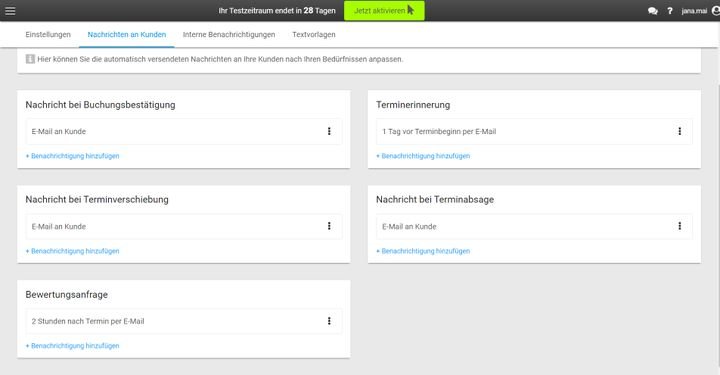This screenshot has height=375, width=720.
Task: Click the Ihr Testzeitraum endet in 28 Tagen text
Action: click(x=277, y=11)
